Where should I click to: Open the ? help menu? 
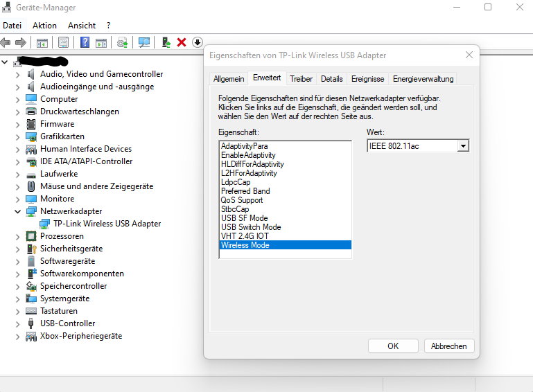click(x=108, y=26)
